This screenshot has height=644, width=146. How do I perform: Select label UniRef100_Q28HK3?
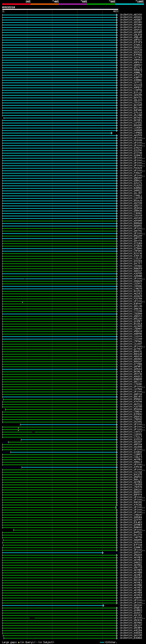click(131, 155)
